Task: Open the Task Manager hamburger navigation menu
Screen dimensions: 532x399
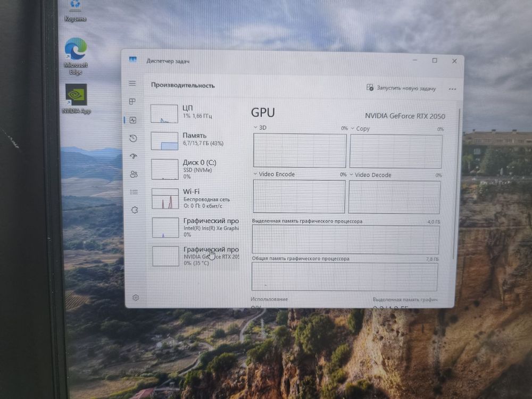Action: (x=132, y=84)
